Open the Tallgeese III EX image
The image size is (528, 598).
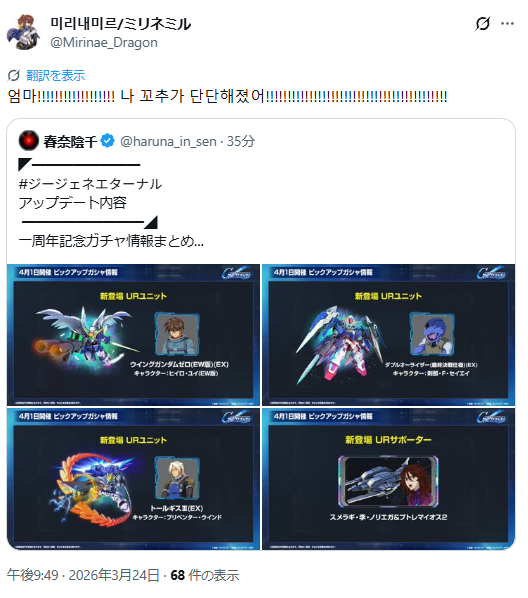(x=133, y=479)
